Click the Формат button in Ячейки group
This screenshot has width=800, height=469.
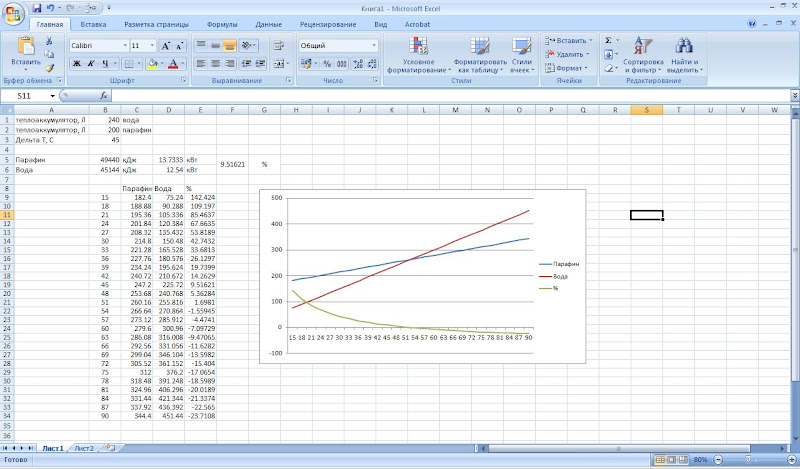[569, 68]
